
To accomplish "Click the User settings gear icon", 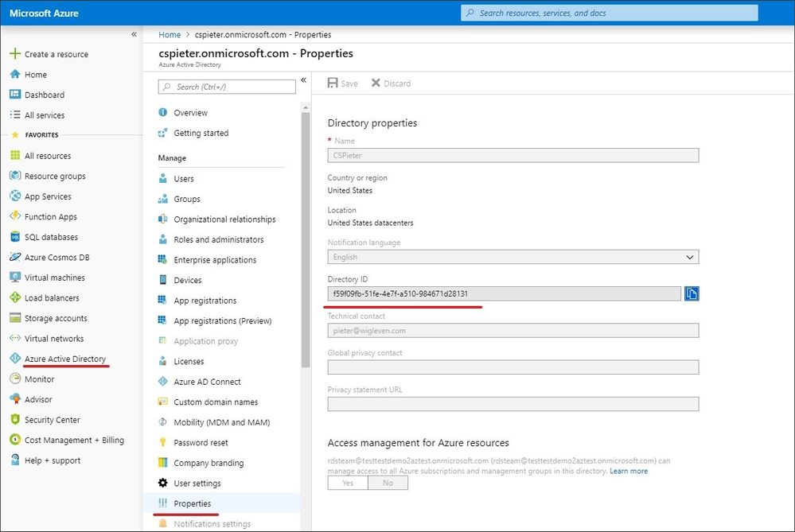I will point(163,483).
